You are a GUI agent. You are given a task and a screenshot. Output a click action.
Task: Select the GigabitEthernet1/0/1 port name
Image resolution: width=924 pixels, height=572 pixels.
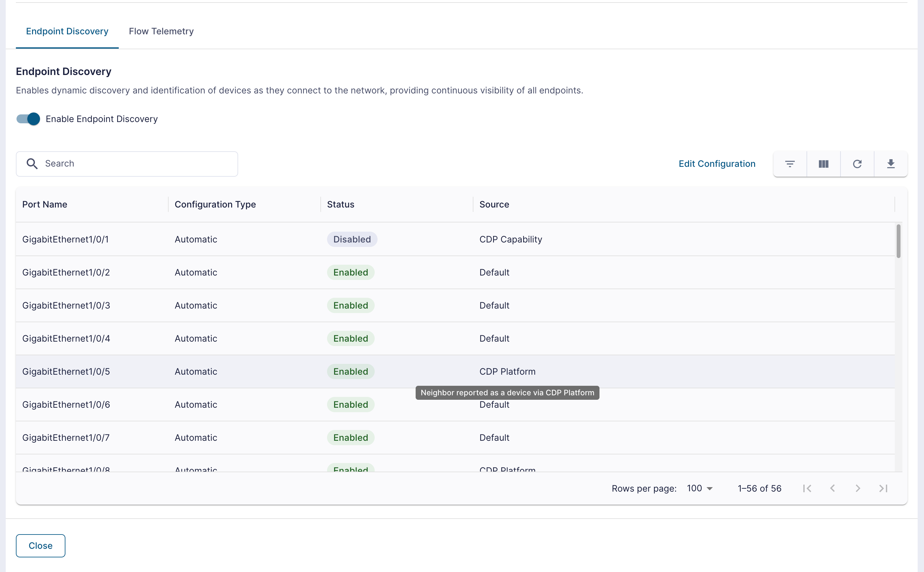pyautogui.click(x=65, y=239)
